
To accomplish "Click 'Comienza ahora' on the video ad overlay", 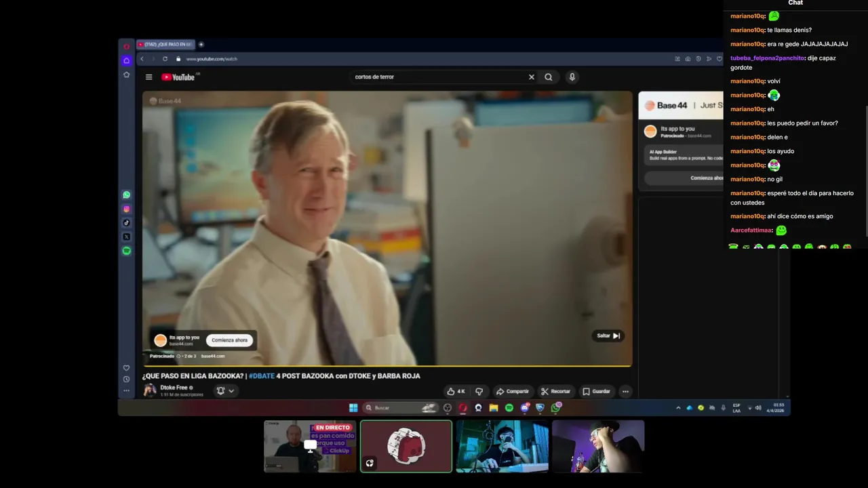I will click(x=229, y=340).
